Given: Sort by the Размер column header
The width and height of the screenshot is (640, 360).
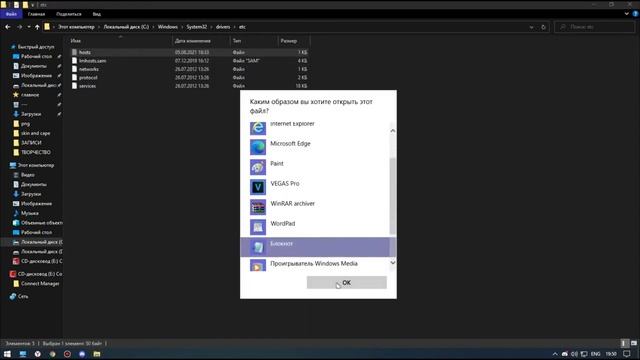Looking at the screenshot, I should click(294, 41).
